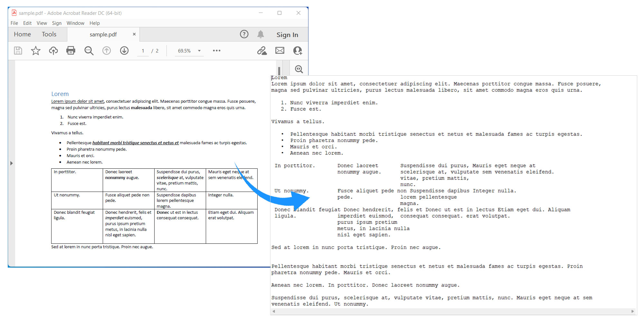Image resolution: width=644 pixels, height=322 pixels.
Task: Open the Help question mark icon
Action: (244, 34)
